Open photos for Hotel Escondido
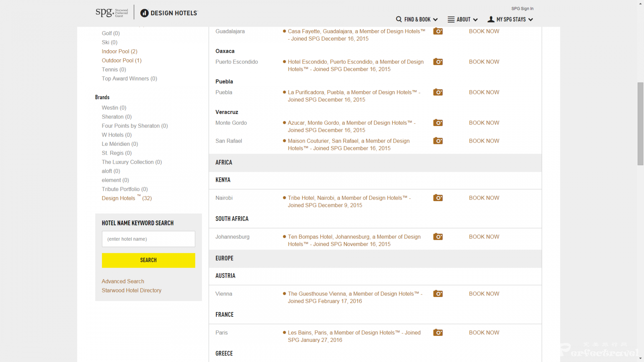This screenshot has width=644, height=362. 438,62
